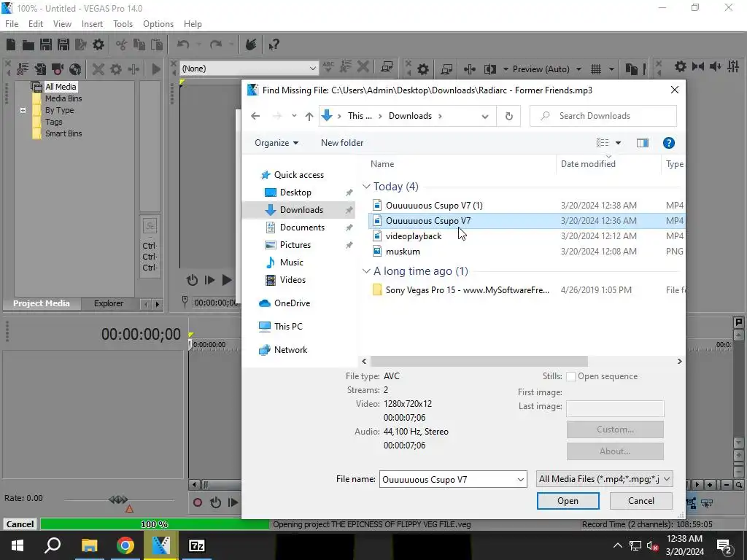Toggle the preview pane icon

click(642, 143)
